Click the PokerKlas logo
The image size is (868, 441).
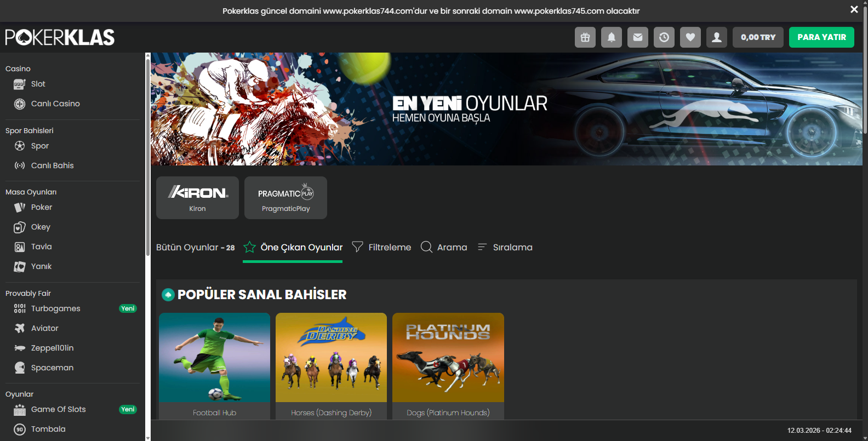(60, 37)
